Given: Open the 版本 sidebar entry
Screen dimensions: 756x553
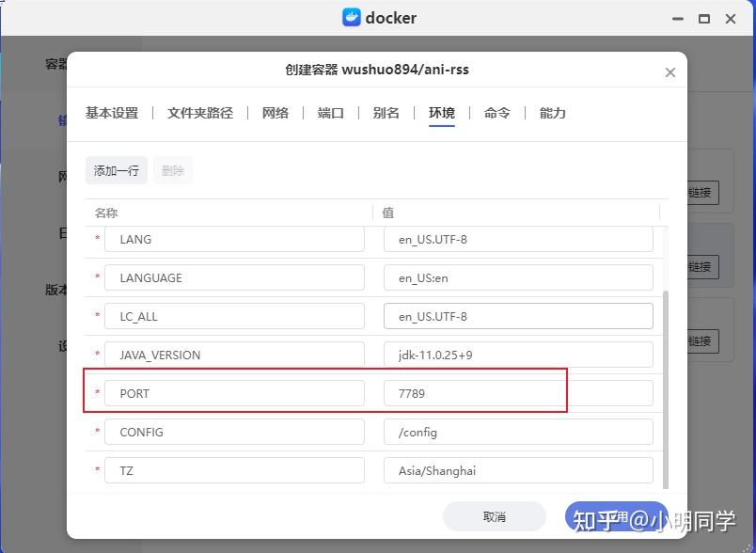Looking at the screenshot, I should click(58, 290).
